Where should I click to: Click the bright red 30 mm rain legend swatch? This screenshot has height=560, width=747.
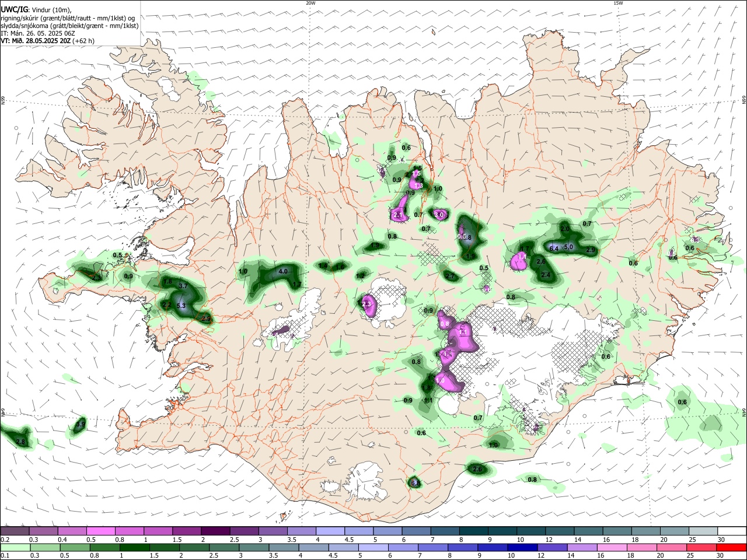pyautogui.click(x=731, y=547)
